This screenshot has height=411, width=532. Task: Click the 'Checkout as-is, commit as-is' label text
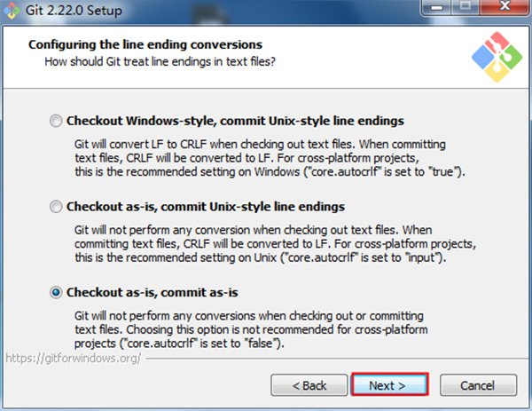click(153, 292)
